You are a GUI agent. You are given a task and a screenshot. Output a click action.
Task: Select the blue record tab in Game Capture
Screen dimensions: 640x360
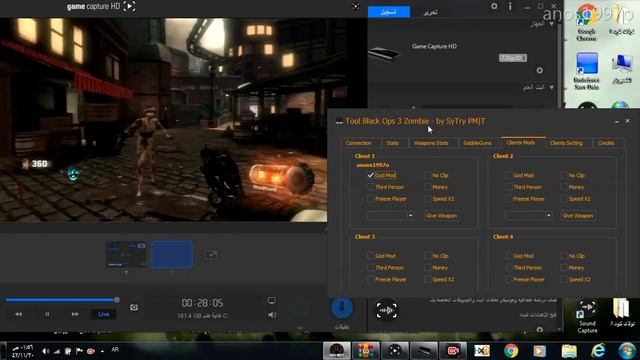pos(389,12)
